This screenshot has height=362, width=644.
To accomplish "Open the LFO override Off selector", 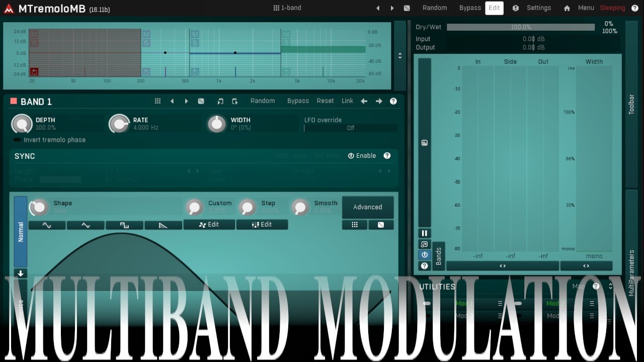I will pos(351,128).
